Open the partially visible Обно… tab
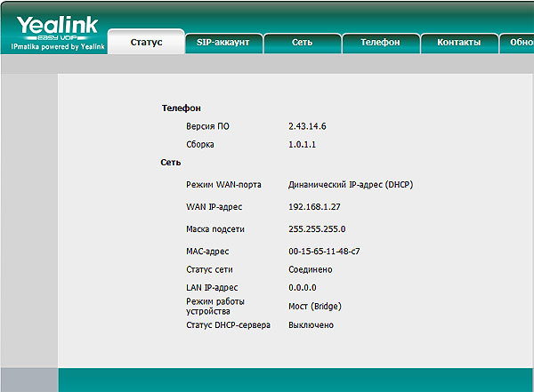 (519, 43)
